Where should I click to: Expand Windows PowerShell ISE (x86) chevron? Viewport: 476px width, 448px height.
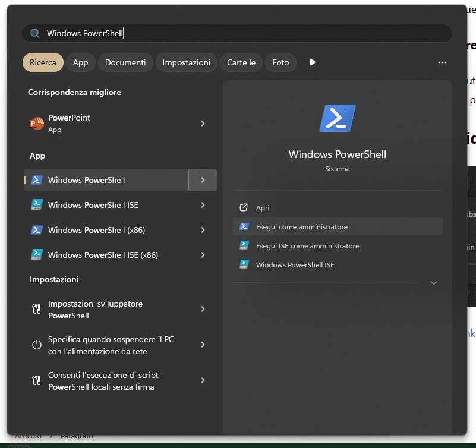pyautogui.click(x=203, y=255)
